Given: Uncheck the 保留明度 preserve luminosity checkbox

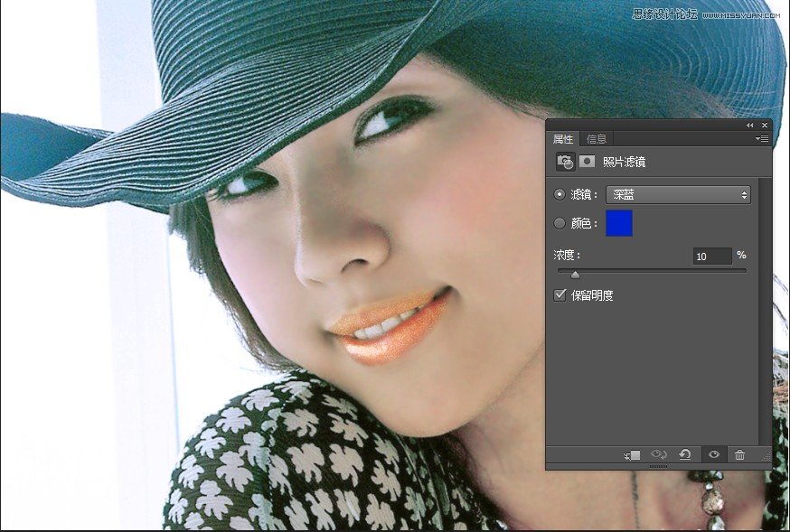Looking at the screenshot, I should pos(561,294).
